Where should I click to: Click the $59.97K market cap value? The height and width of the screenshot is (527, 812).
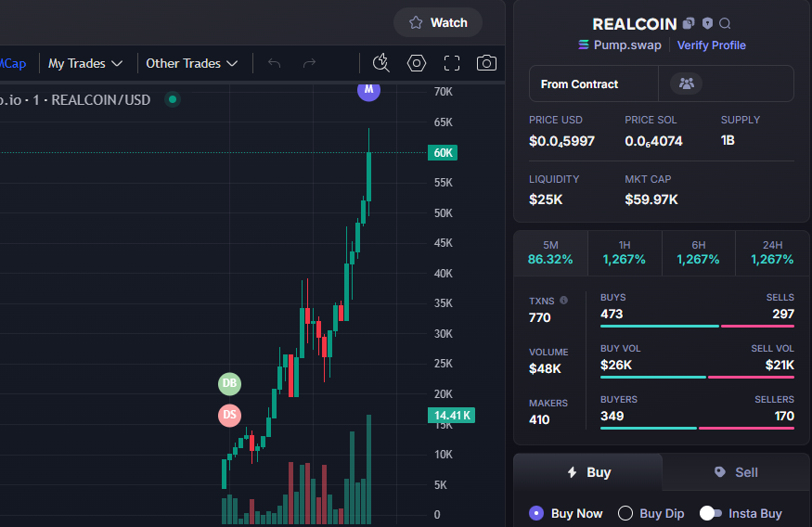(x=651, y=199)
